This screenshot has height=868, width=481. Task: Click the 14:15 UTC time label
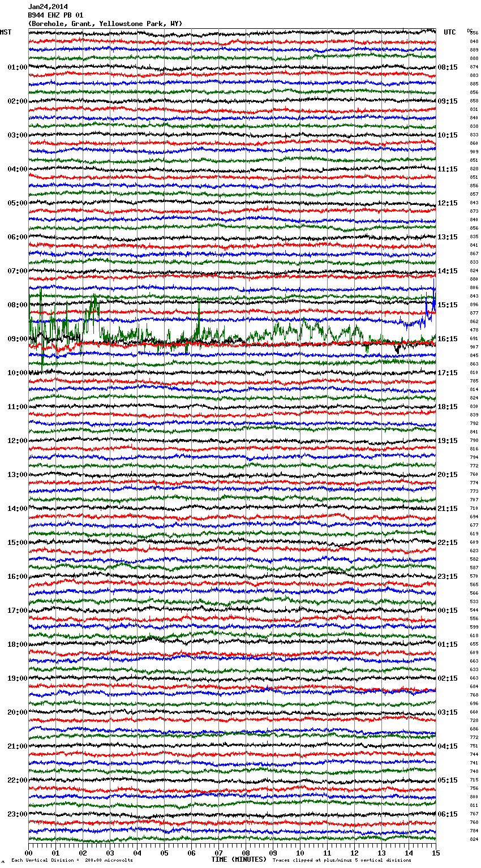(448, 271)
